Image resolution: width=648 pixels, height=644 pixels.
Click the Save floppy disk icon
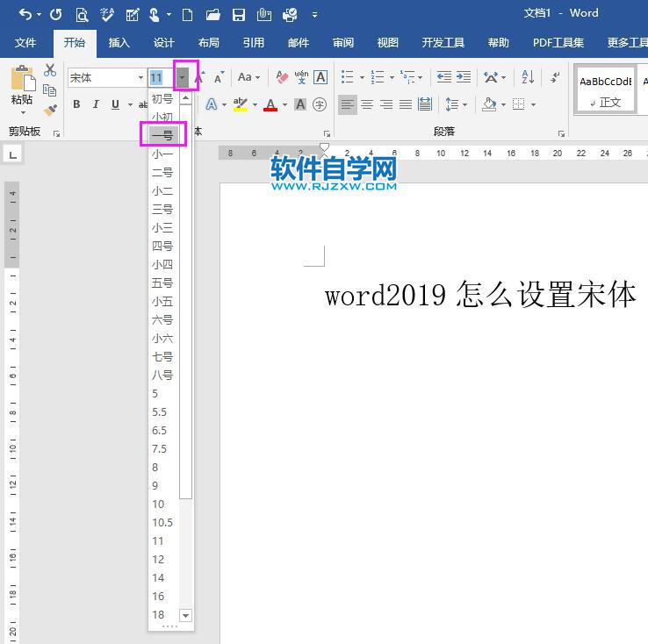tap(239, 15)
